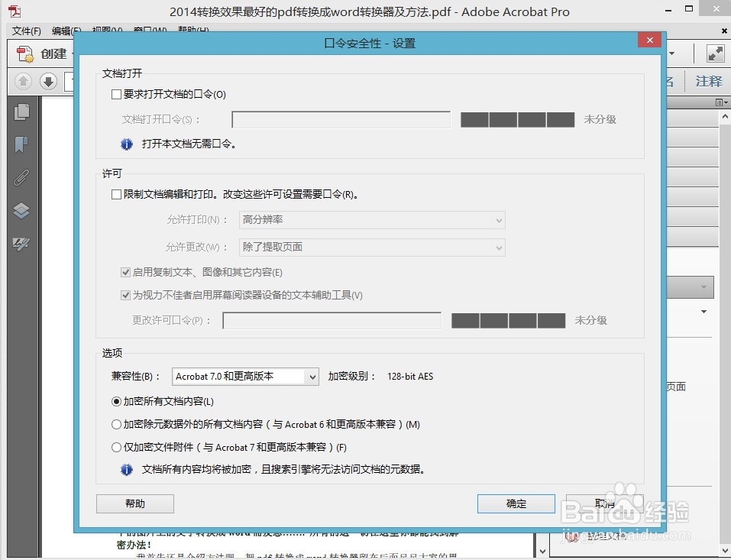
Task: Click the 文档打开口令 strength meter
Action: click(517, 120)
